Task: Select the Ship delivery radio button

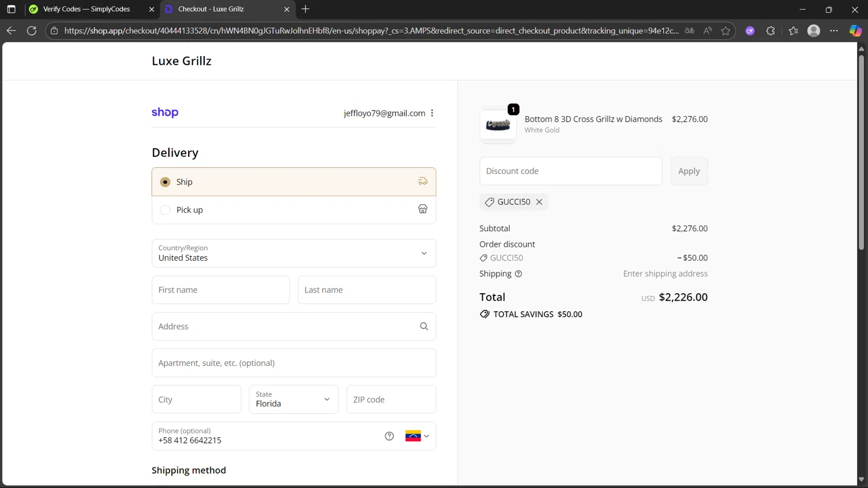Action: click(x=165, y=182)
